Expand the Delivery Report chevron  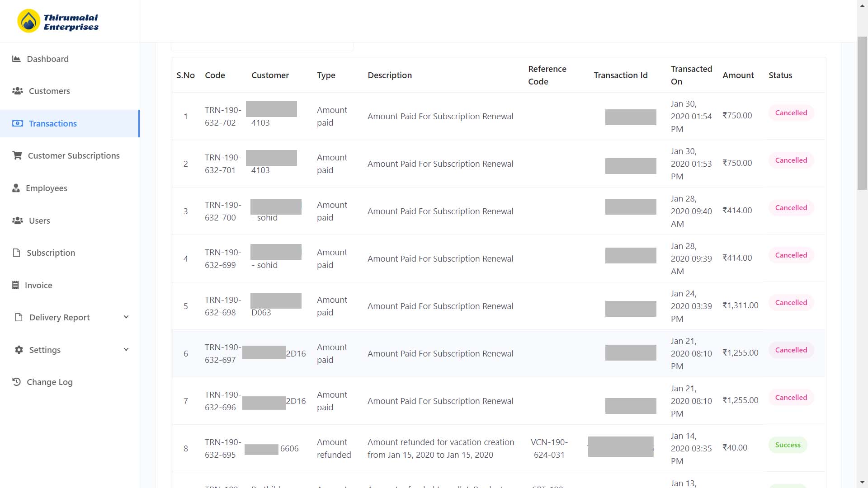pyautogui.click(x=126, y=317)
